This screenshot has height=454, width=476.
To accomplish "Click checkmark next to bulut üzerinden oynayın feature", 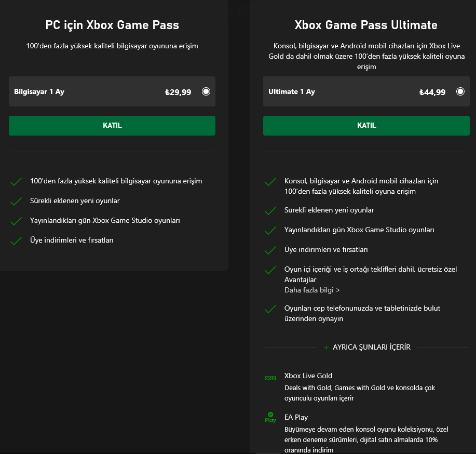I will tap(270, 309).
